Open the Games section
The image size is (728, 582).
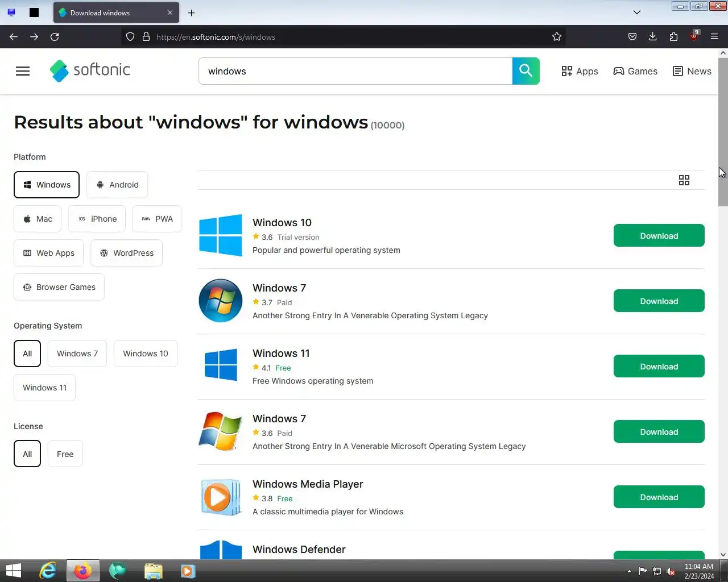coord(635,71)
